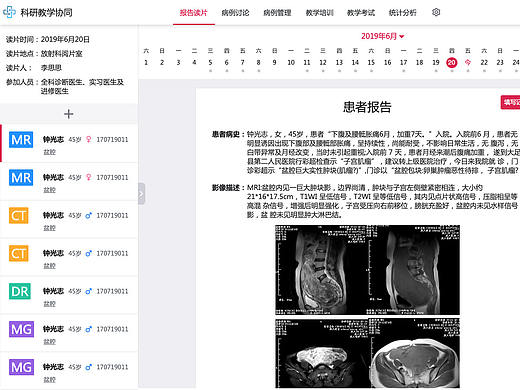Click 钟光志 name in first CT row
The image size is (520, 390).
tap(53, 215)
